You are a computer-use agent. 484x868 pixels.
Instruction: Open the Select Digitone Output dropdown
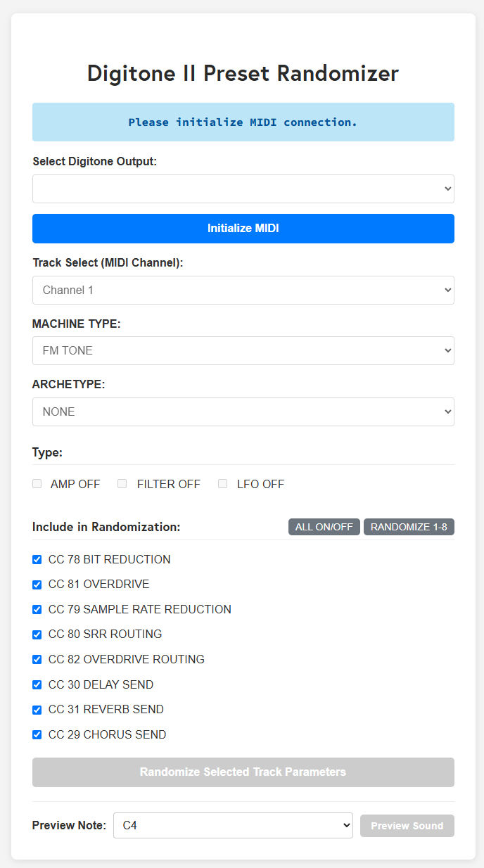click(243, 189)
